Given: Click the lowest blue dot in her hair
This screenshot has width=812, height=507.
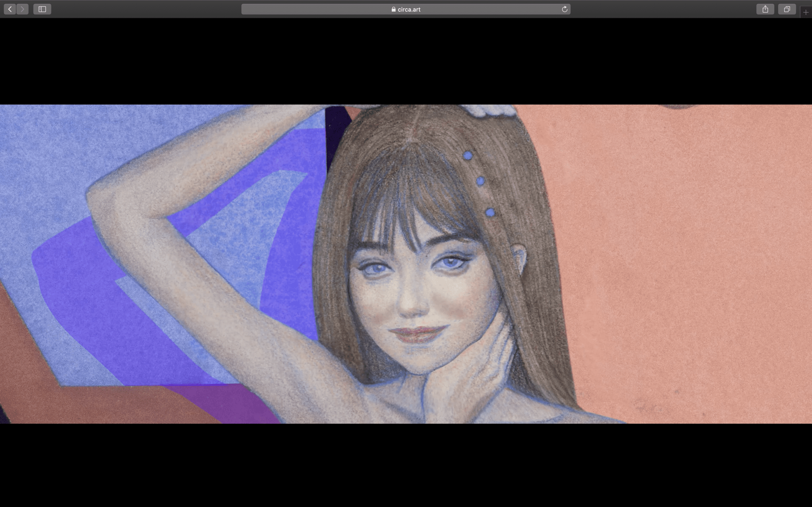Looking at the screenshot, I should point(490,212).
